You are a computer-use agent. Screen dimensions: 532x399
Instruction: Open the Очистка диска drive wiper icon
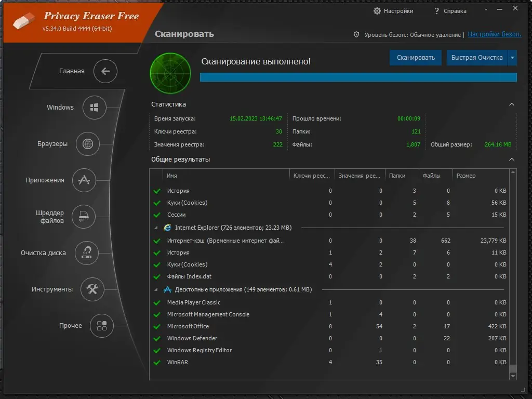pos(87,253)
